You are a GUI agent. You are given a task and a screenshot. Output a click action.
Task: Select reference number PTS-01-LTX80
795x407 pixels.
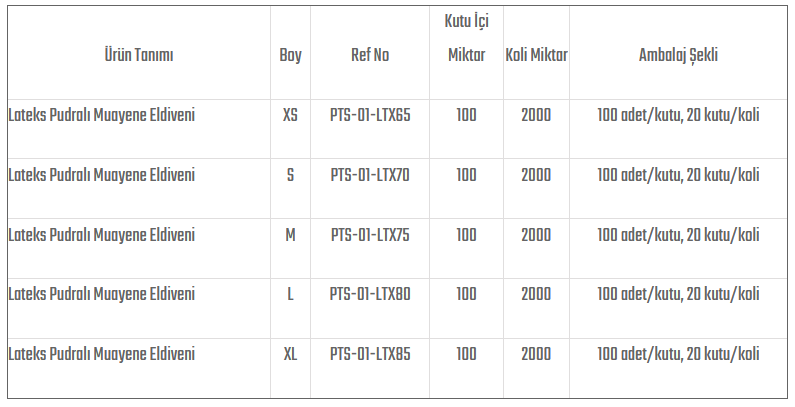(370, 294)
